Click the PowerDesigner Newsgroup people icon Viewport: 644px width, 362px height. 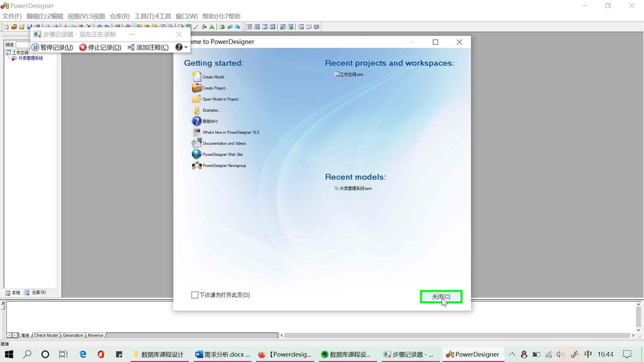pos(197,165)
